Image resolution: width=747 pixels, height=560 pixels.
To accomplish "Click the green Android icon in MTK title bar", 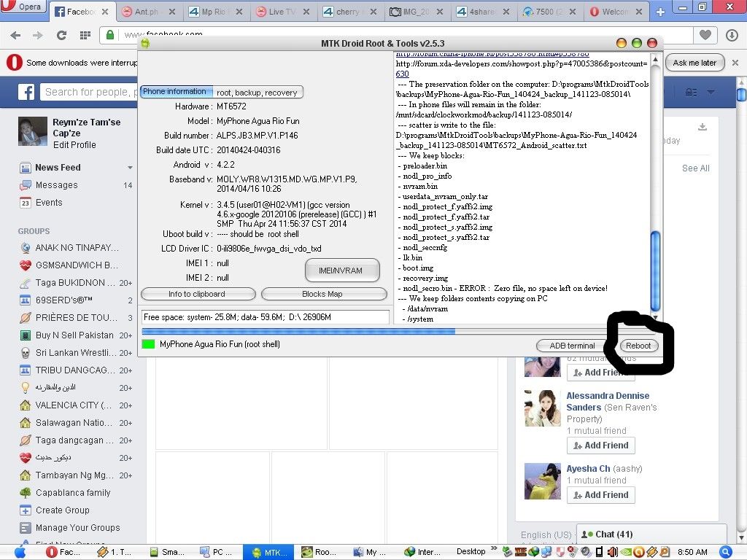I will 145,44.
